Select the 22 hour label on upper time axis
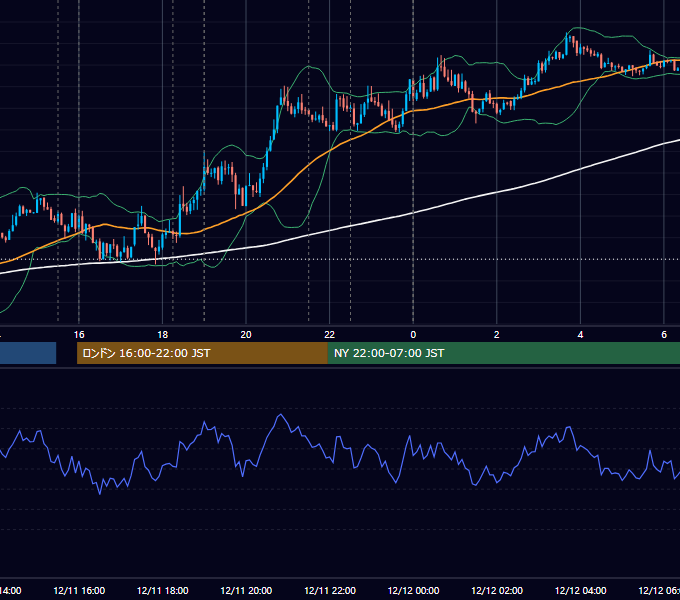This screenshot has height=600, width=680. pos(330,335)
